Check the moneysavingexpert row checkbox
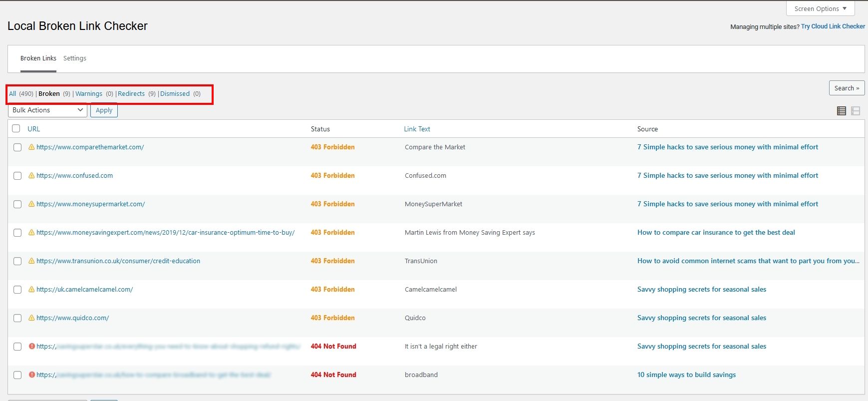The image size is (868, 401). 17,233
